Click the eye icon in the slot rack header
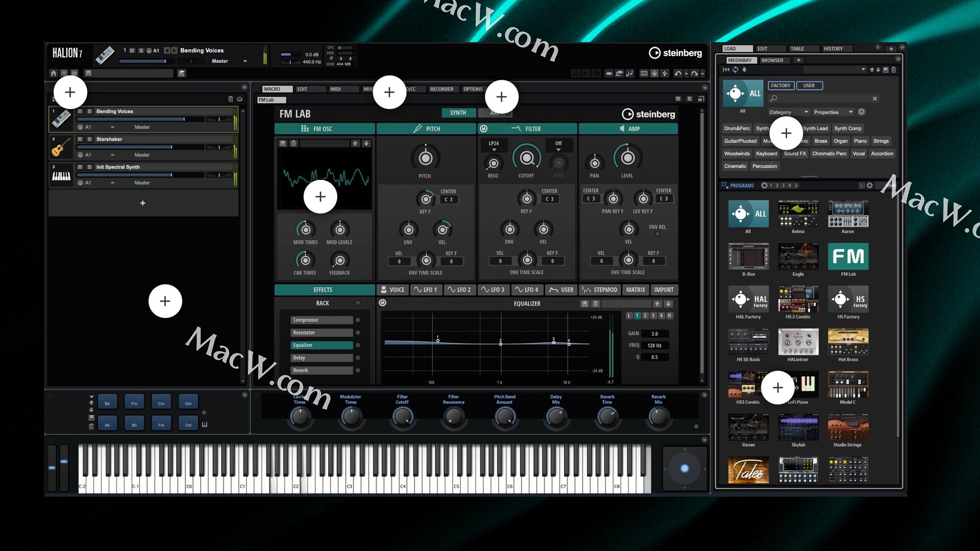Image resolution: width=980 pixels, height=551 pixels. [239, 99]
